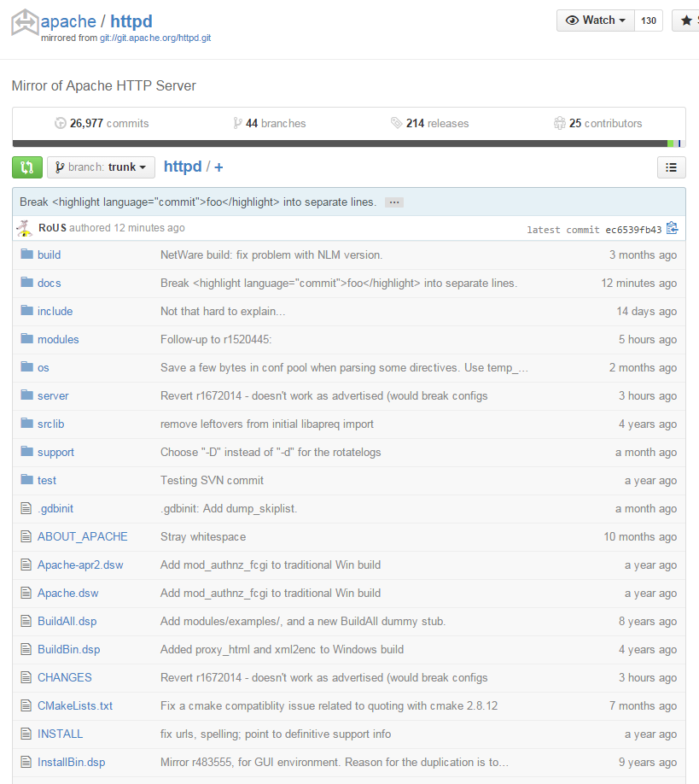The image size is (699, 784).
Task: Click the server folder icon
Action: 27,395
